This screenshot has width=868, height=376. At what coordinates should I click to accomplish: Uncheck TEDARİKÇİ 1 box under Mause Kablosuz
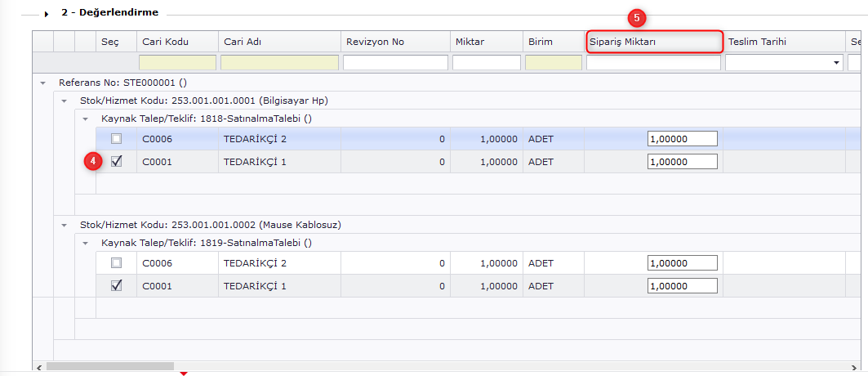click(116, 285)
